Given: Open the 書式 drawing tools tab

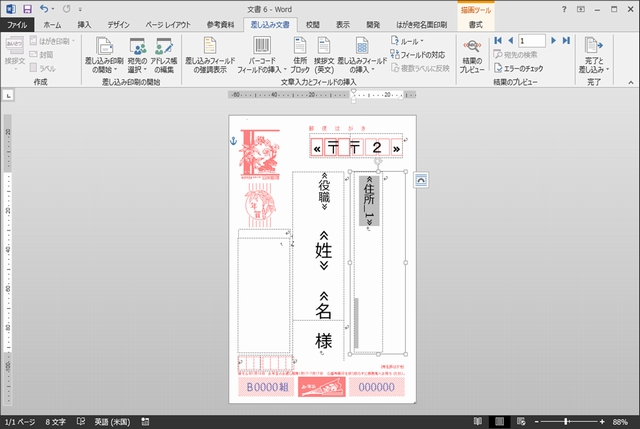Looking at the screenshot, I should (476, 24).
